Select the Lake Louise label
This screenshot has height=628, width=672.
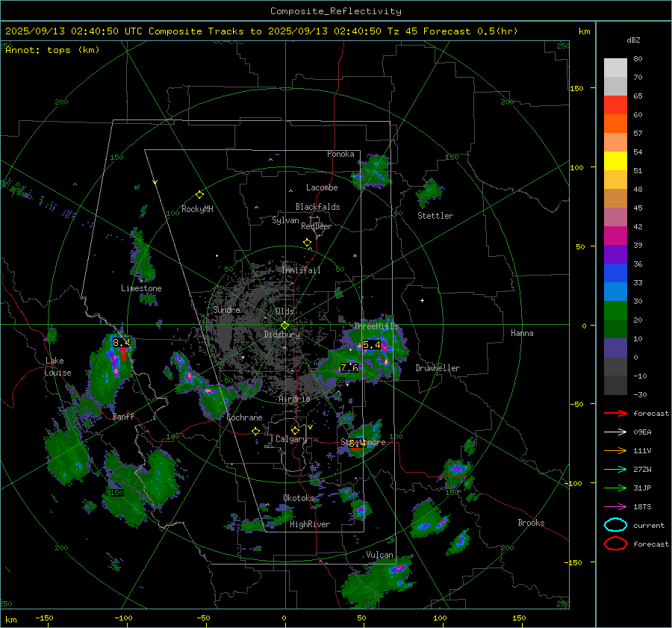pyautogui.click(x=57, y=367)
